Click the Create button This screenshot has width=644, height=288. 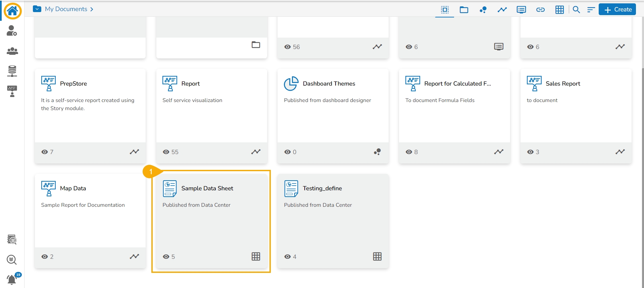coord(617,10)
